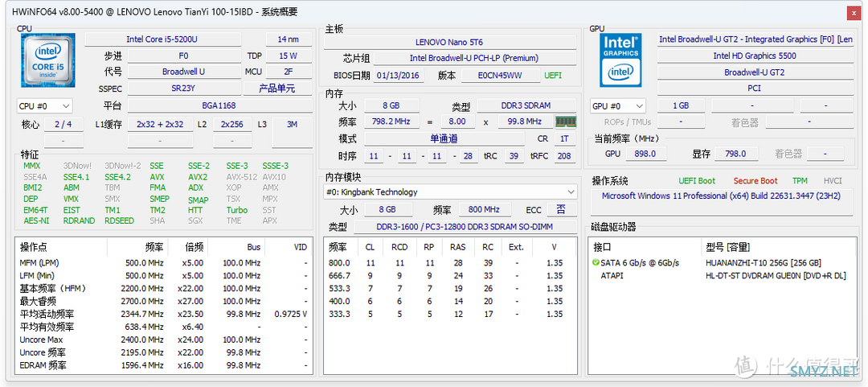Click the 操作点 column header
Screen dimensions: 868x387
click(x=61, y=247)
